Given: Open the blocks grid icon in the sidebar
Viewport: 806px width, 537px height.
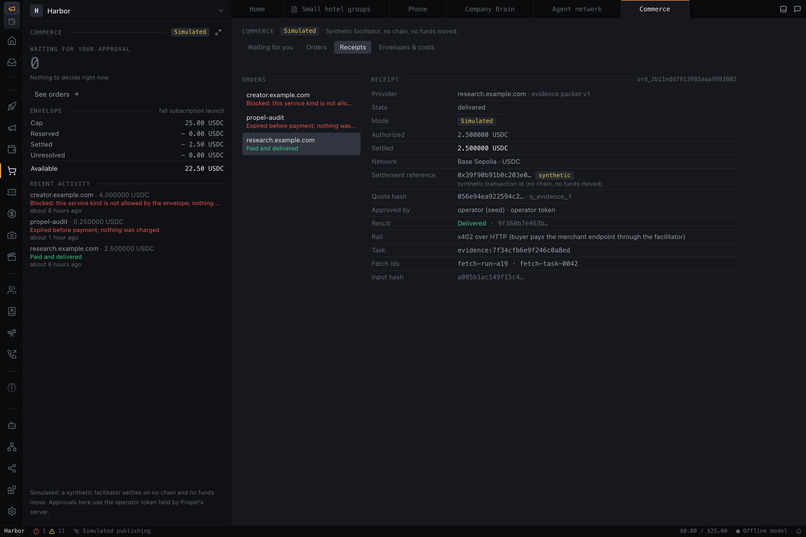Looking at the screenshot, I should tap(11, 490).
